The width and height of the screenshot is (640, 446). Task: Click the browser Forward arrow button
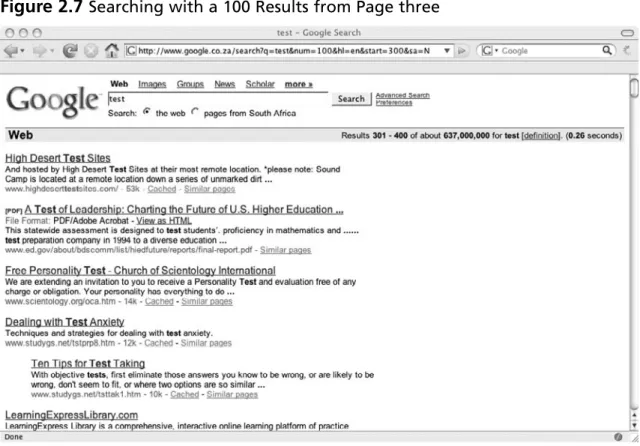coord(40,51)
